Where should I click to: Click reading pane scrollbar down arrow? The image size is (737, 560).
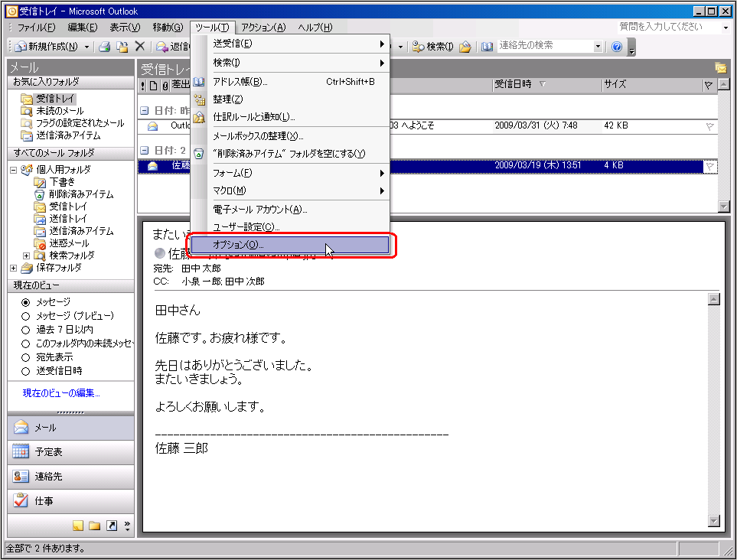point(713,521)
